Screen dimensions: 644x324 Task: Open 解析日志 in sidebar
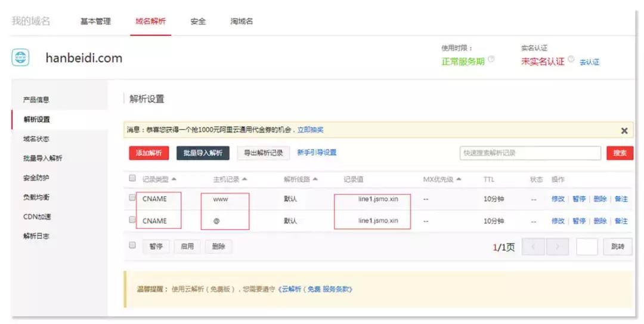[36, 236]
